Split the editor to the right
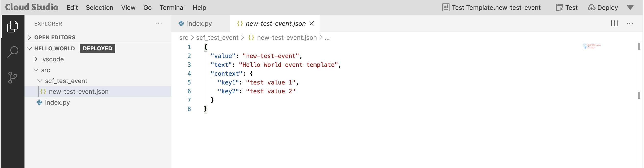Screen dimensions: 644x168 614,23
